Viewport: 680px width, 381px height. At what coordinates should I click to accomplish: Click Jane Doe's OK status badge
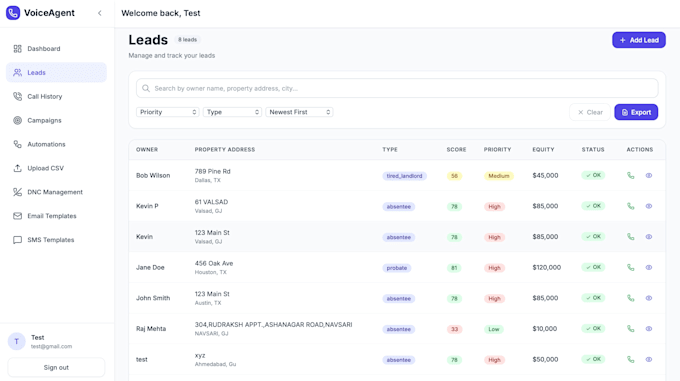click(x=593, y=267)
